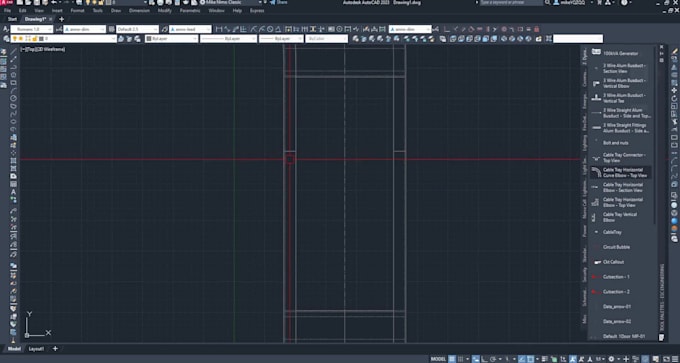Viewport: 680px width, 363px height.
Task: Toggle 2D object snap in status bar
Action: click(x=531, y=359)
